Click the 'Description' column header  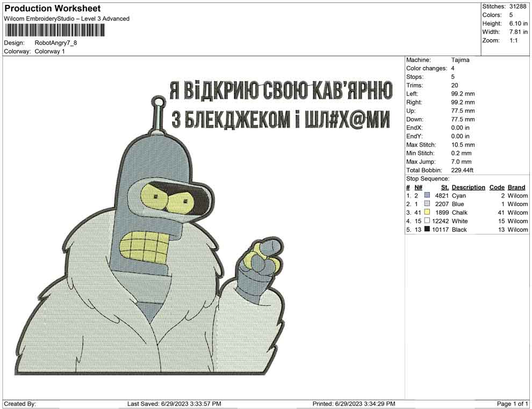[468, 187]
